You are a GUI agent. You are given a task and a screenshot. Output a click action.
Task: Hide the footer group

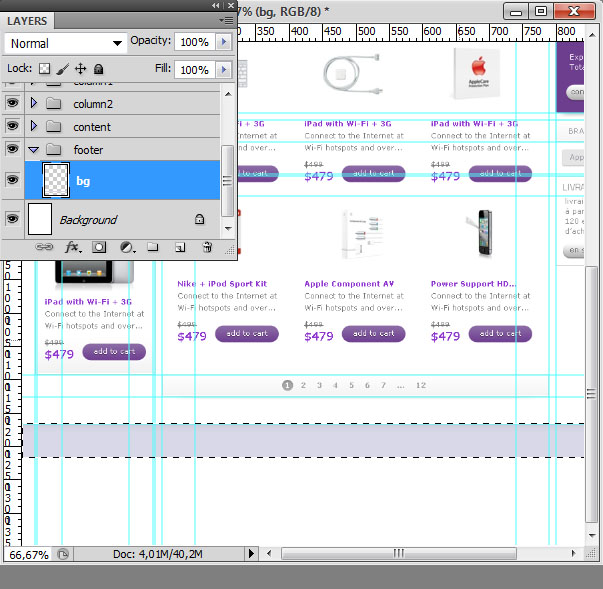pos(12,149)
